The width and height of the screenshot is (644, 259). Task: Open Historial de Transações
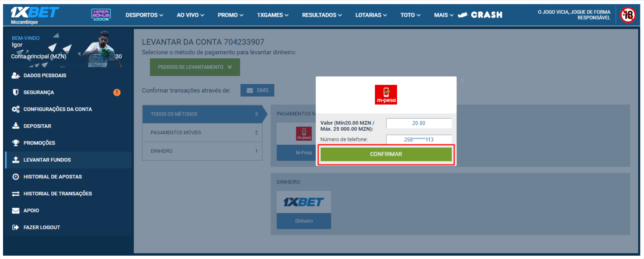(68, 194)
